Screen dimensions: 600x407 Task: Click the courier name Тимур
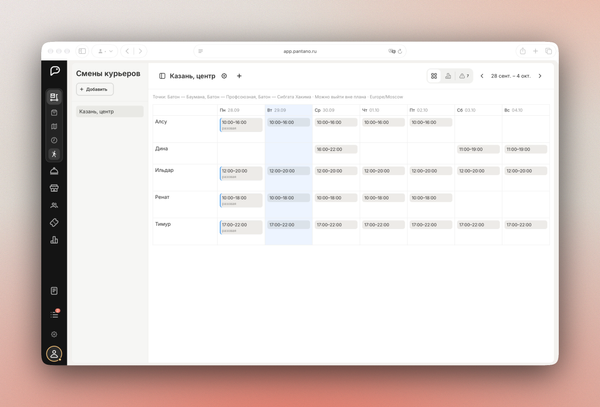[163, 224]
